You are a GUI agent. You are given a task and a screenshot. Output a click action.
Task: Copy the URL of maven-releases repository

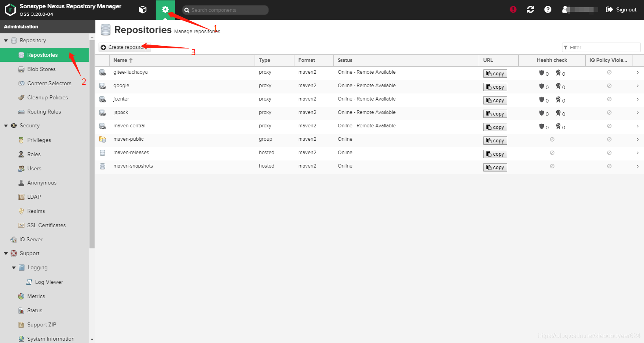pyautogui.click(x=495, y=154)
